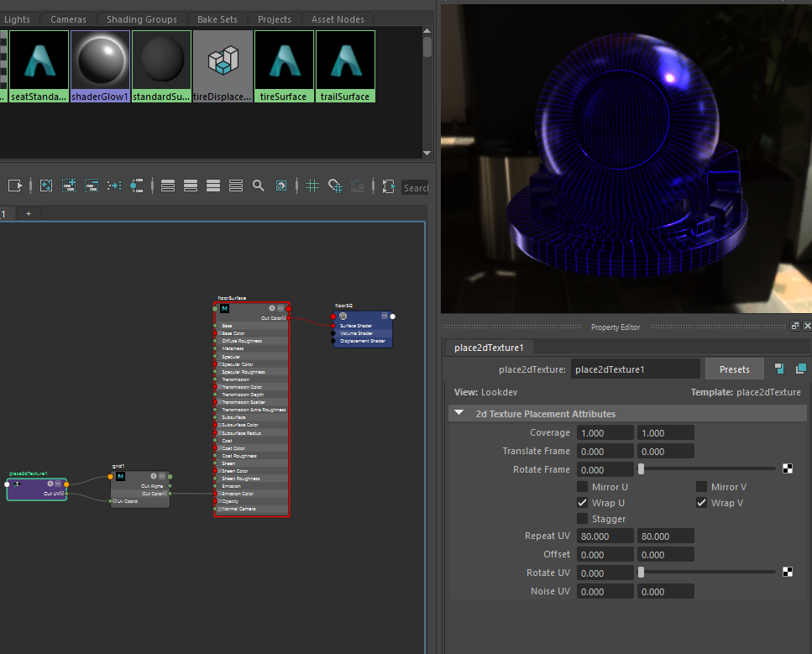The height and width of the screenshot is (654, 812).
Task: Open the Bake Sets tab
Action: coord(217,19)
